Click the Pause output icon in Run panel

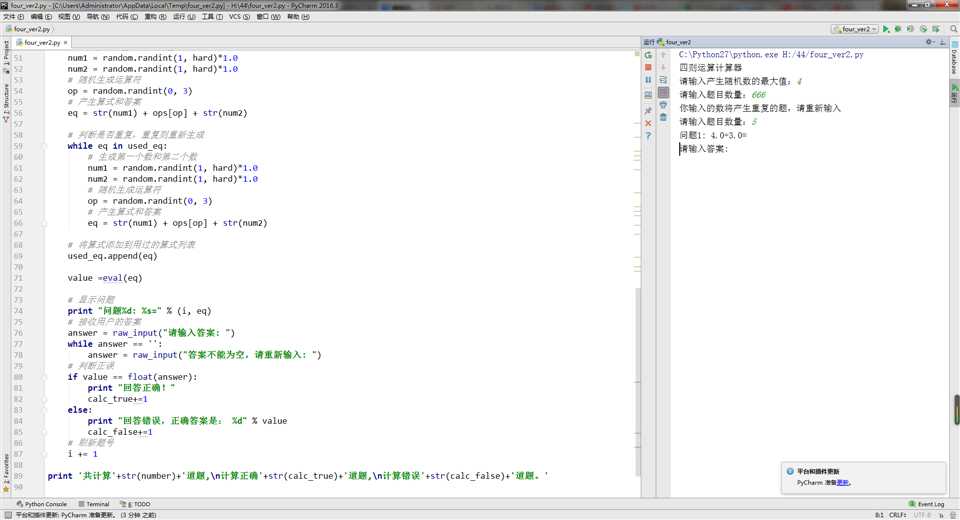coord(648,80)
